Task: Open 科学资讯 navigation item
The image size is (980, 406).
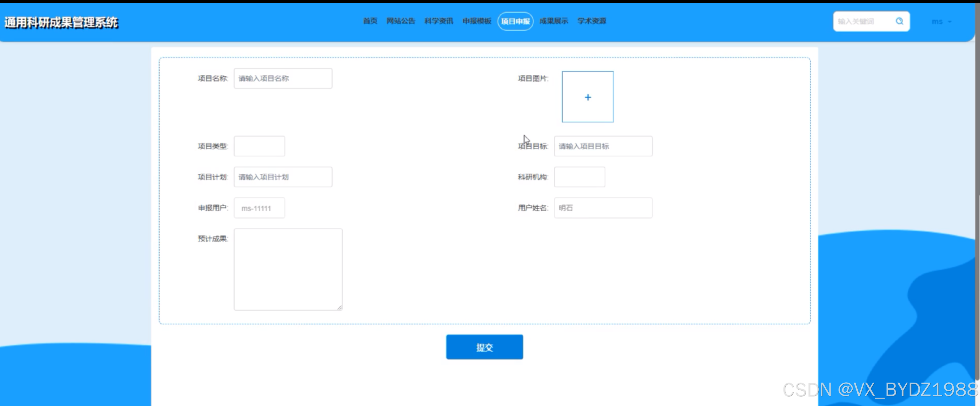Action: [439, 21]
